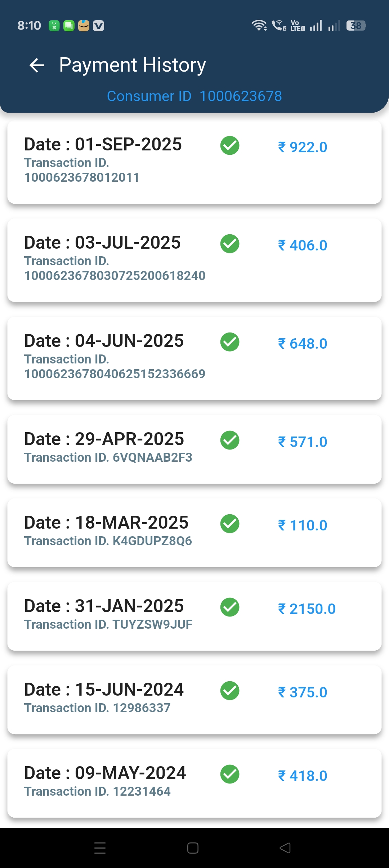
Task: Select transaction ID 6VQNAAB2F3
Action: [x=108, y=457]
